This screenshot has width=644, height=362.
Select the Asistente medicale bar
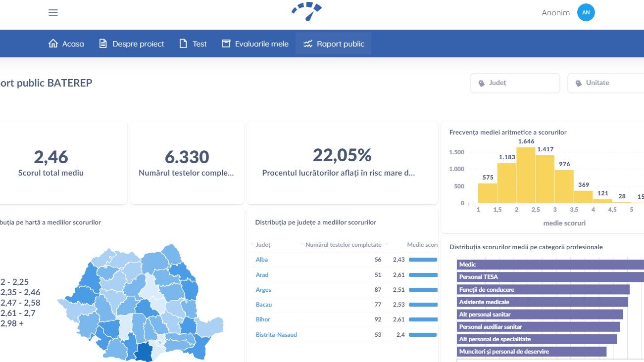pyautogui.click(x=543, y=302)
